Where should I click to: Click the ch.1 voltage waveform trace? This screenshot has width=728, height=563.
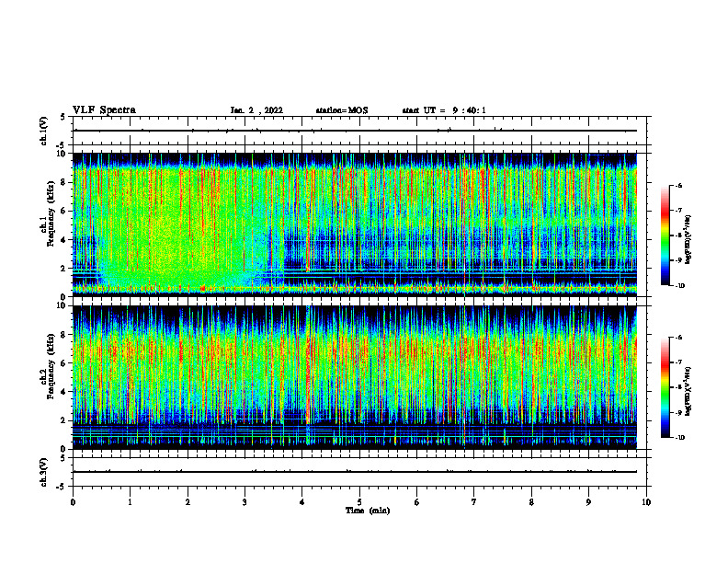tap(355, 131)
